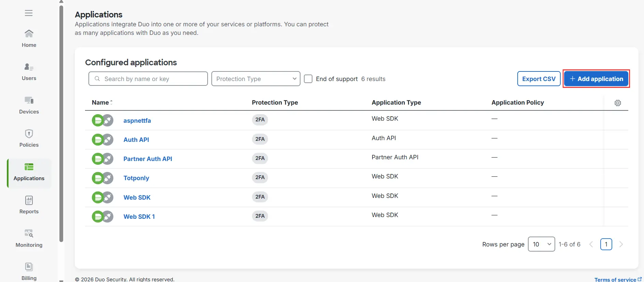Click the Export CSV button
Image resolution: width=644 pixels, height=282 pixels.
coord(539,79)
